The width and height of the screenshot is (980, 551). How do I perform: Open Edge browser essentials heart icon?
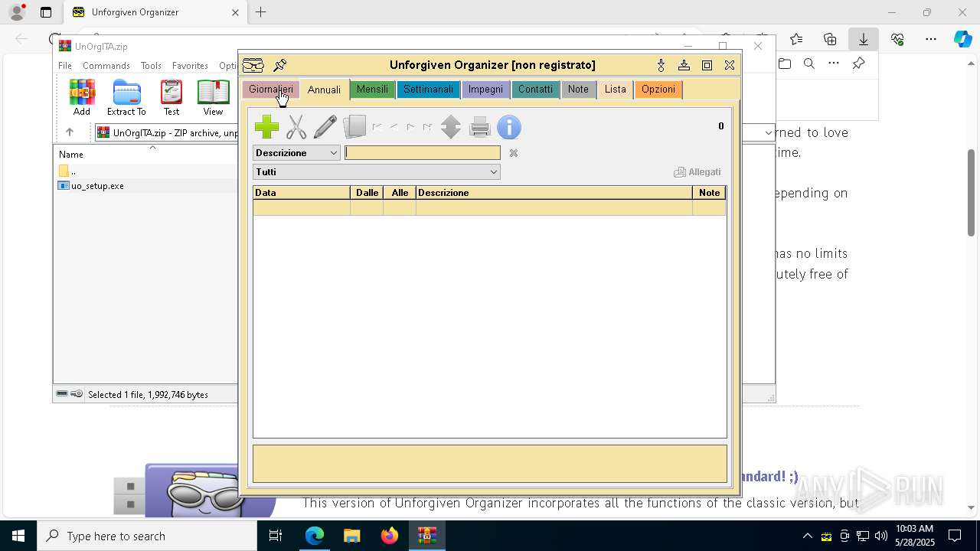[x=897, y=39]
